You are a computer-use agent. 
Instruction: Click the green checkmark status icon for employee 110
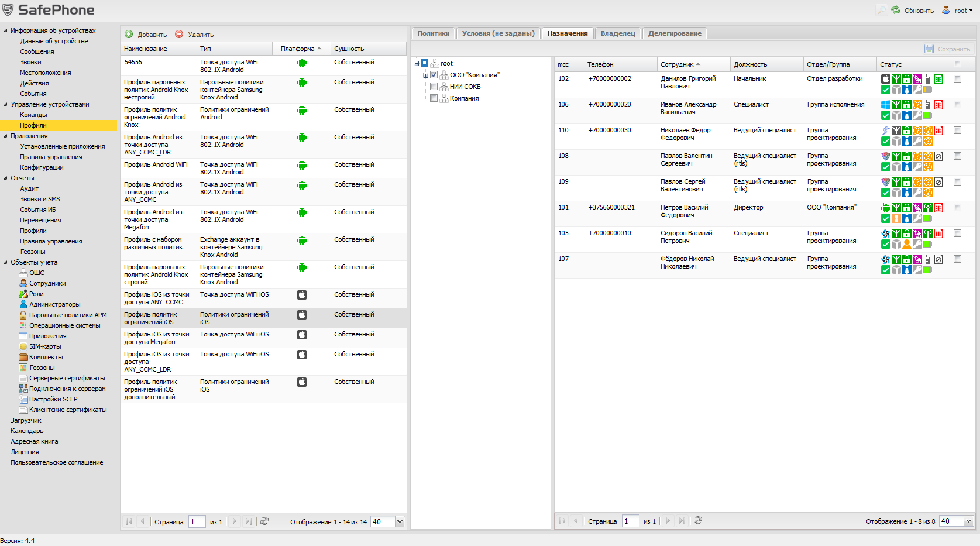pyautogui.click(x=886, y=141)
